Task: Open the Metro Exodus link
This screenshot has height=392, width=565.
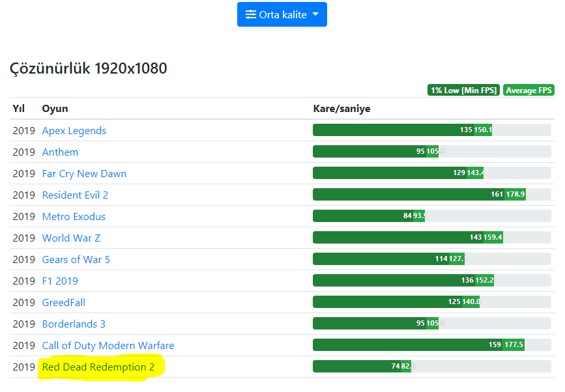Action: (x=74, y=216)
